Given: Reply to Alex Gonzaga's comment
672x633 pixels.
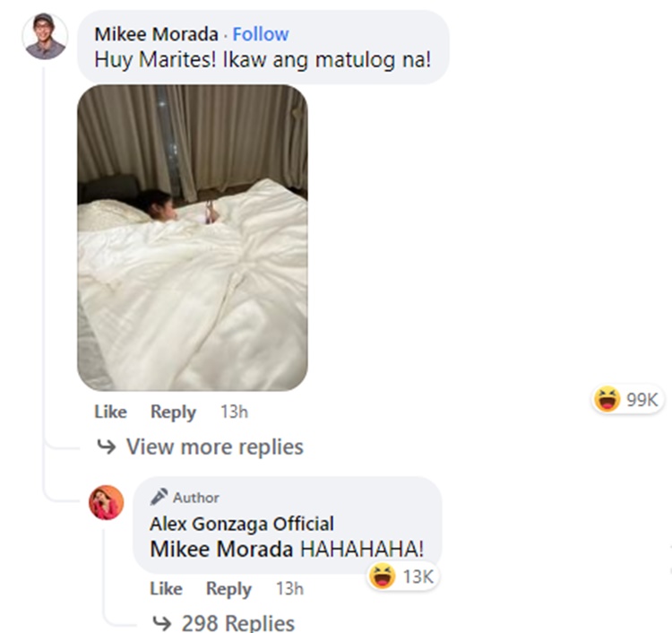Looking at the screenshot, I should tap(228, 589).
